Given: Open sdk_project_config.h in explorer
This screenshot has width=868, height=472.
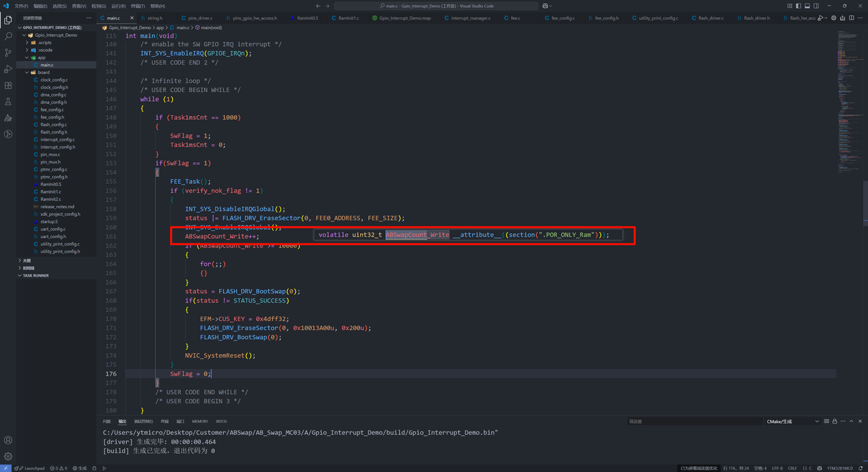Looking at the screenshot, I should pyautogui.click(x=60, y=214).
